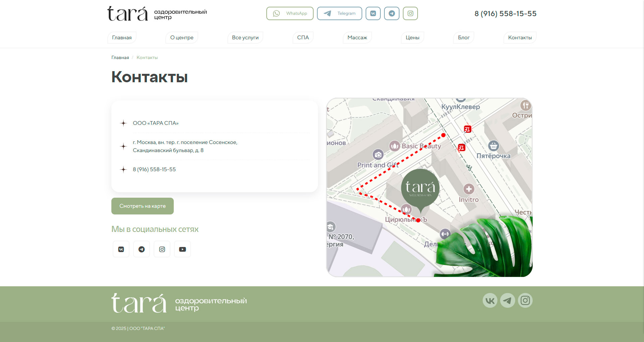Go to the 'СПА' menu item
Screen dimensions: 644x342
[303, 38]
